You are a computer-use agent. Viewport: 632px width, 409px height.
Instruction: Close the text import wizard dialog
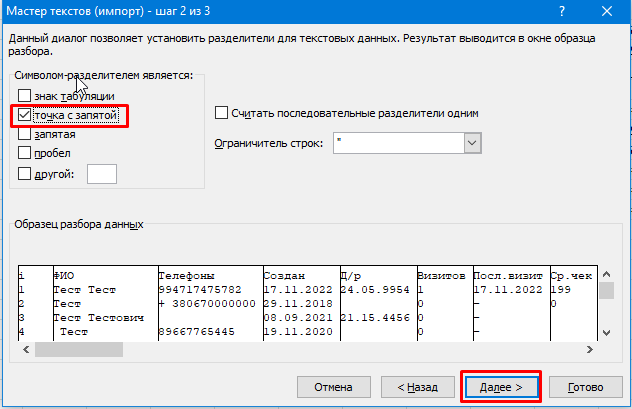pos(607,11)
